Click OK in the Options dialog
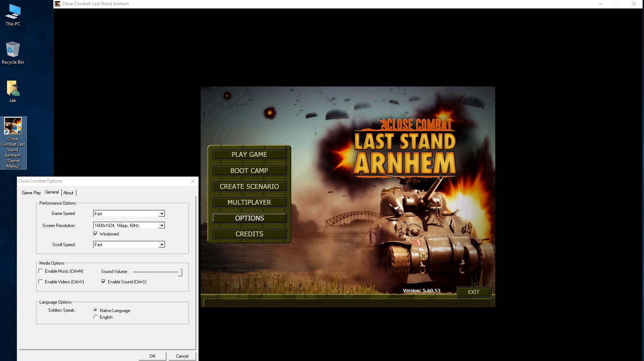This screenshot has width=644, height=361. point(152,356)
